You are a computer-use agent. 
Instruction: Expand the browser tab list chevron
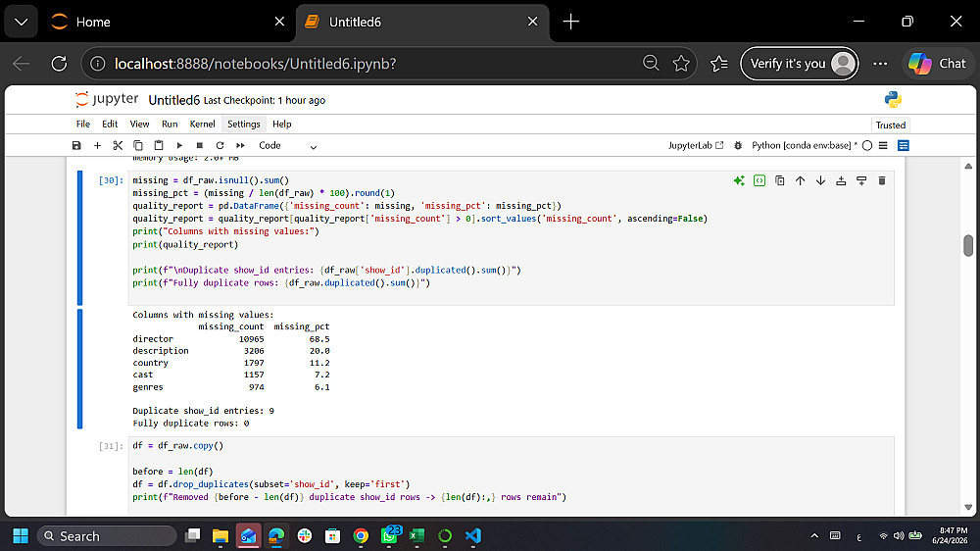point(22,22)
